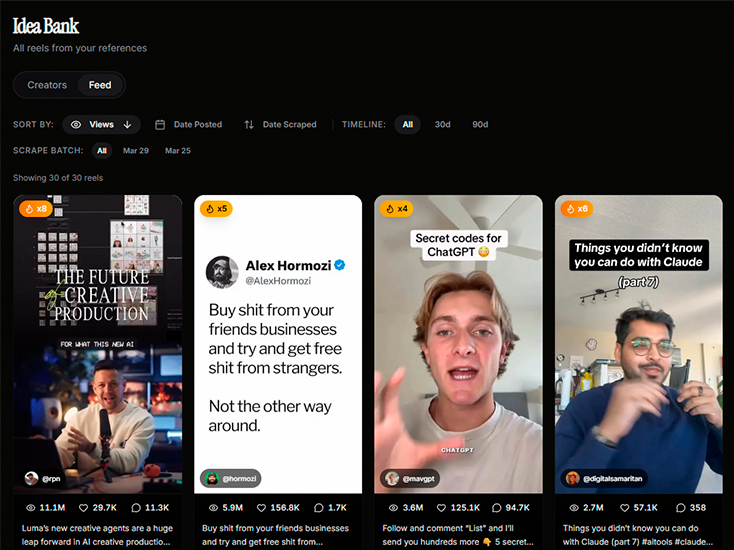Click the x5 flame badge

(x=216, y=209)
